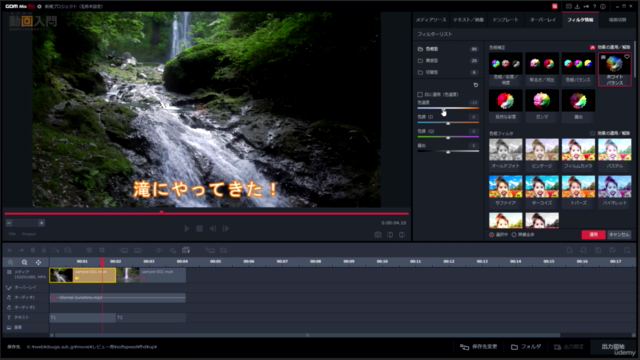Switch to テンプレート tab
The height and width of the screenshot is (360, 640).
point(505,20)
